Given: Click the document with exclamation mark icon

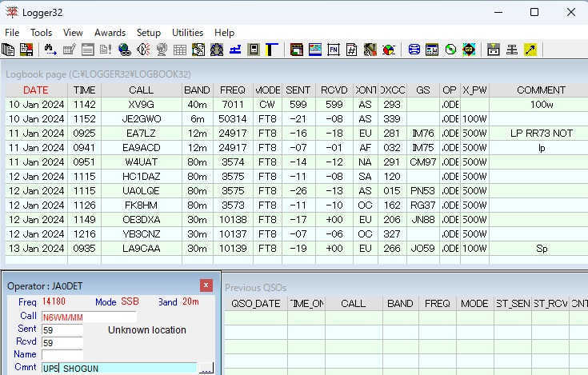Looking at the screenshot, I should [106, 50].
